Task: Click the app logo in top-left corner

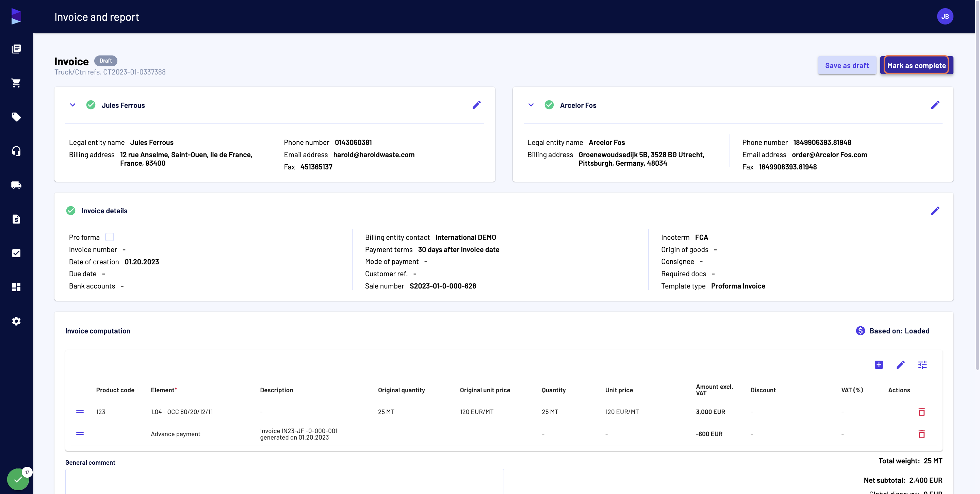Action: [x=16, y=16]
